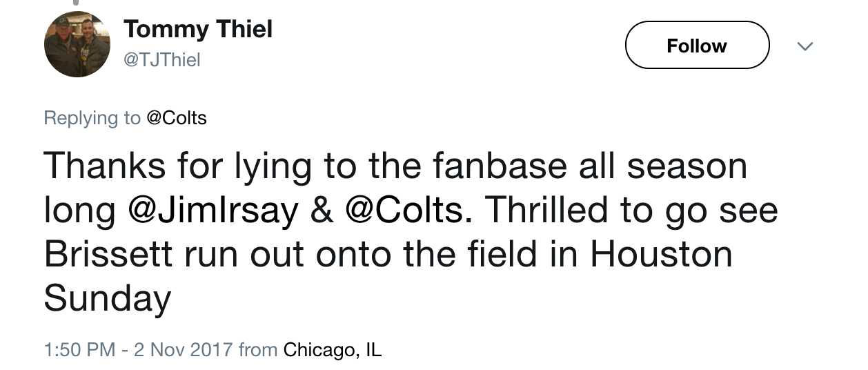Click the word 'Sunday' in the tweet

pyautogui.click(x=107, y=300)
